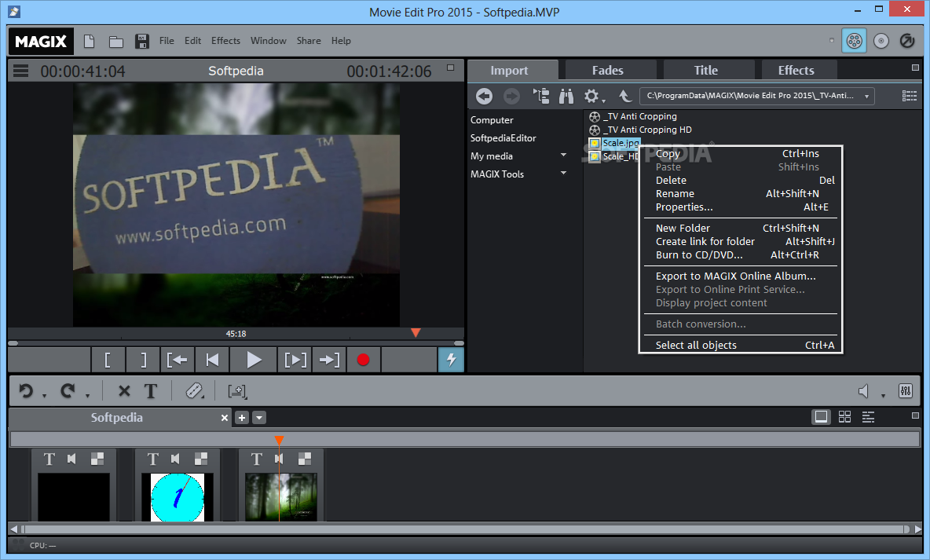Open a project with folder icon

(116, 42)
